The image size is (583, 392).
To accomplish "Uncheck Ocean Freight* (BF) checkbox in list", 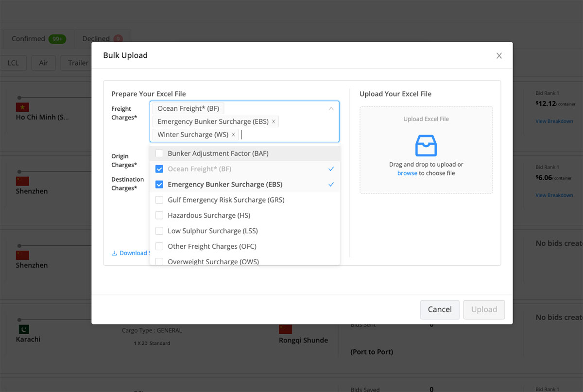I will pyautogui.click(x=159, y=169).
